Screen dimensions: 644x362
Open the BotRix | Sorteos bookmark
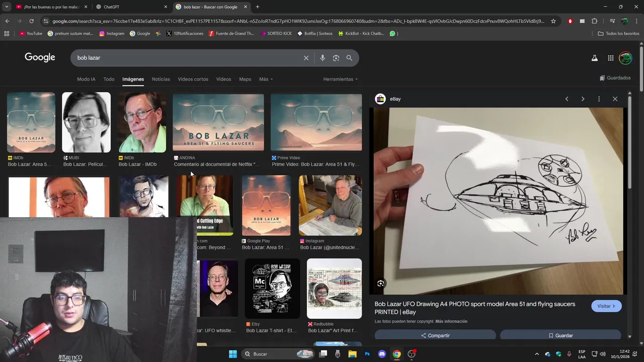(x=315, y=34)
